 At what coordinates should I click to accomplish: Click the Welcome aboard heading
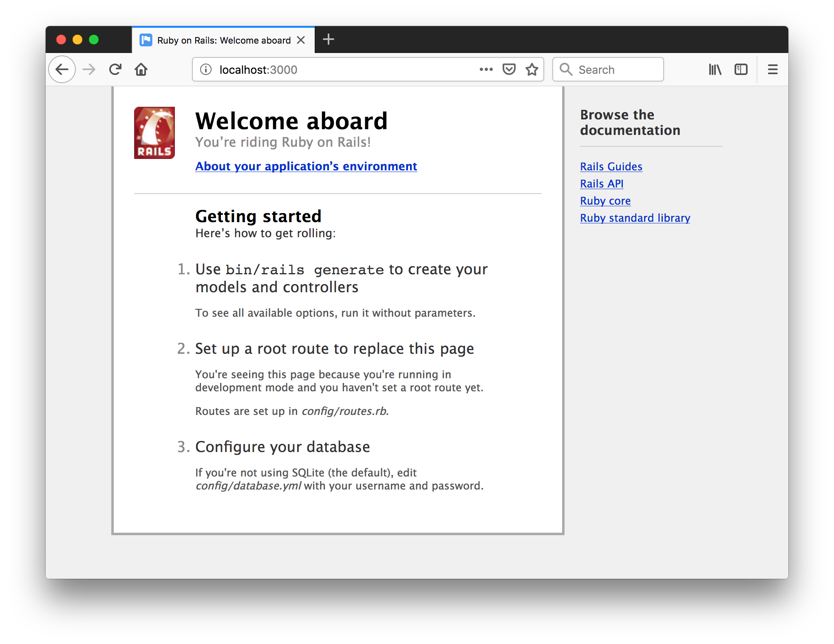[x=291, y=121]
